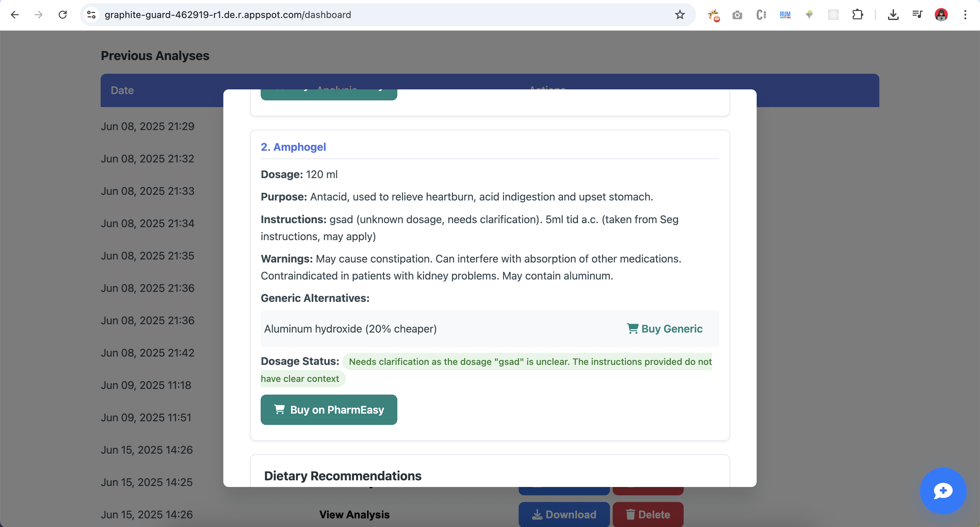Open the media controls playlist icon
Viewport: 980px width, 527px height.
917,15
